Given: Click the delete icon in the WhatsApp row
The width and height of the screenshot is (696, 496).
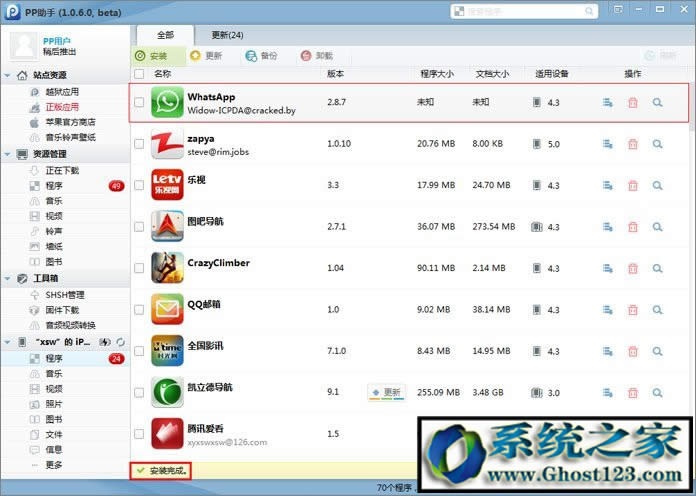Looking at the screenshot, I should [632, 102].
